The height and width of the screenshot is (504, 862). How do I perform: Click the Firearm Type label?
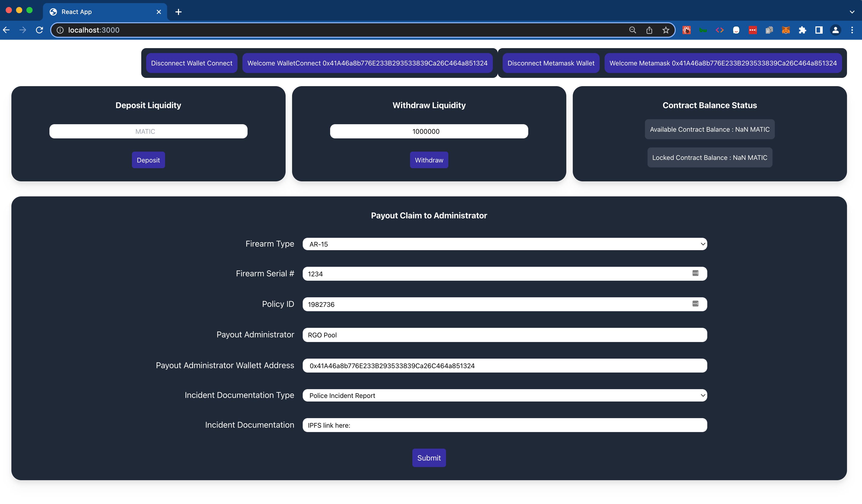pyautogui.click(x=270, y=244)
